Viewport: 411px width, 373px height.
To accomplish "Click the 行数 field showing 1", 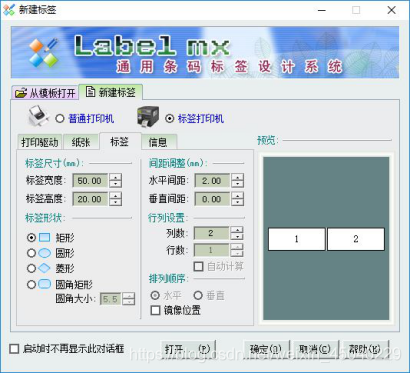I will tap(211, 250).
